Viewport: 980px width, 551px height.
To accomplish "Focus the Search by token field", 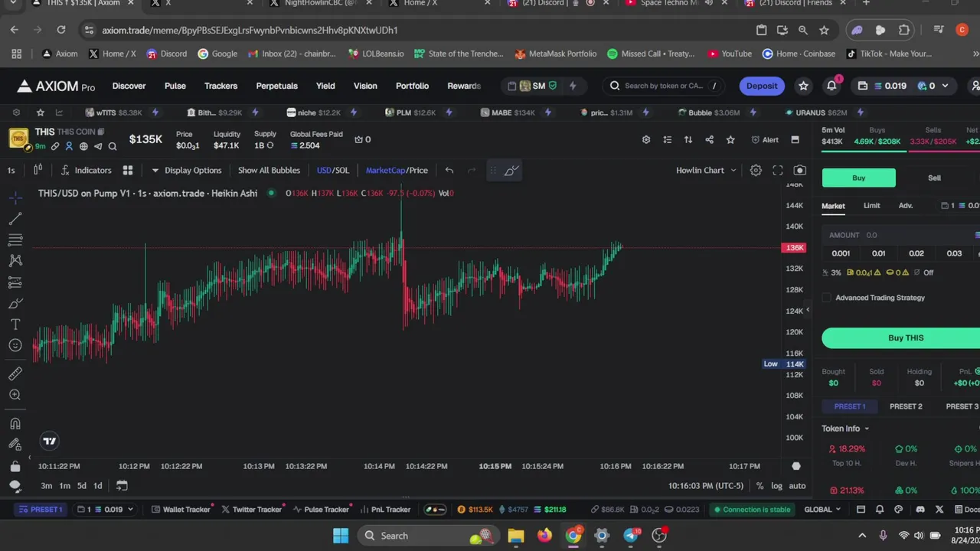I will (665, 86).
